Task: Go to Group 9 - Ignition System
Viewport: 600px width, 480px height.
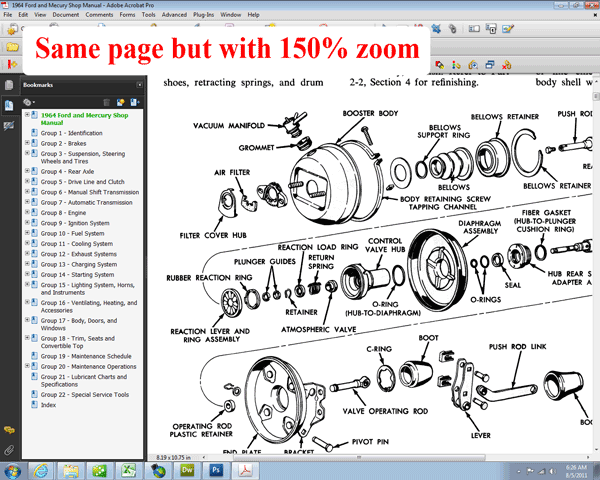Action: coord(75,223)
